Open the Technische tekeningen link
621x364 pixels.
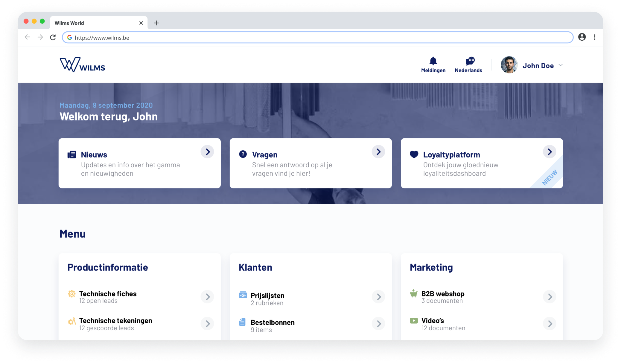pyautogui.click(x=115, y=321)
